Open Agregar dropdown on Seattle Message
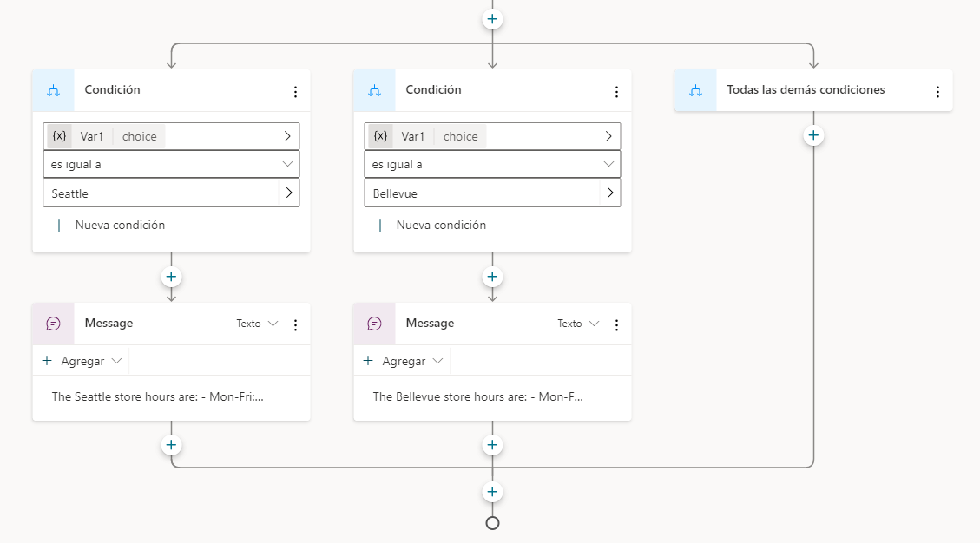This screenshot has height=543, width=980. coord(82,361)
